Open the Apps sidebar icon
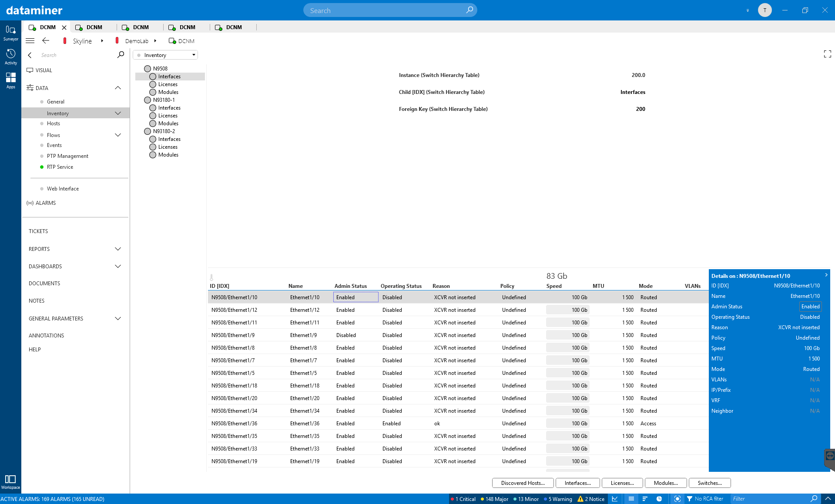This screenshot has height=504, width=835. tap(10, 81)
